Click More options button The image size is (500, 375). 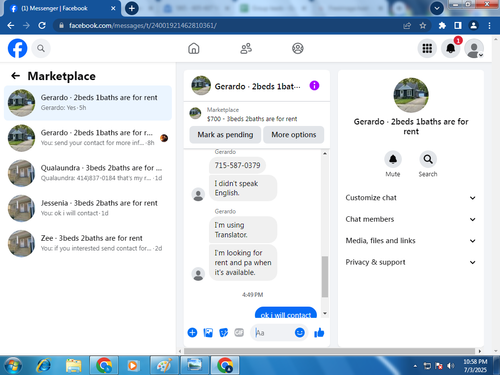point(294,135)
